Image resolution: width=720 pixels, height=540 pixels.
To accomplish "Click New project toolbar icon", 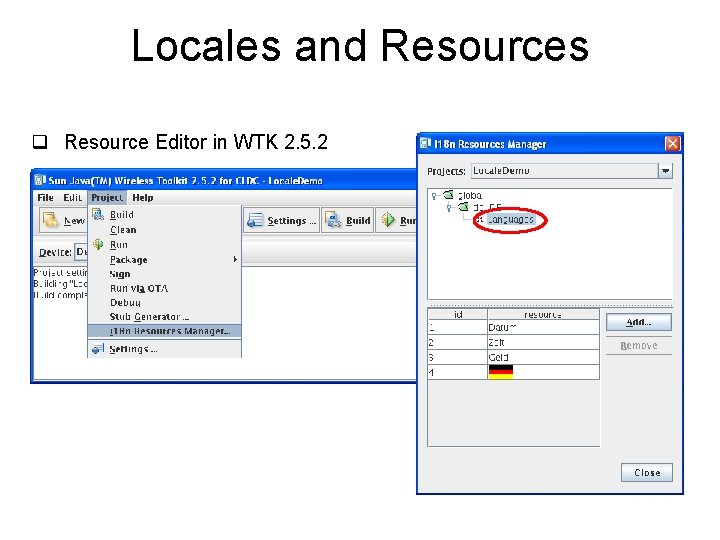I will 50,220.
